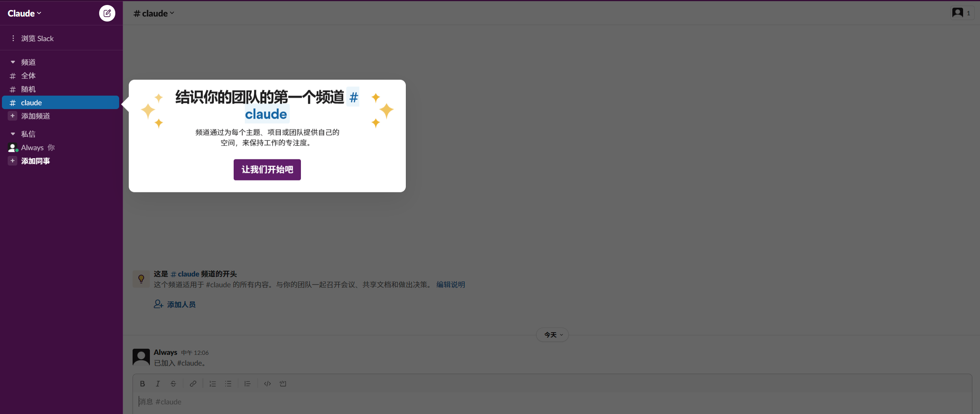Image resolution: width=980 pixels, height=414 pixels.
Task: Click the lightbulb icon in channel intro
Action: coord(141,279)
